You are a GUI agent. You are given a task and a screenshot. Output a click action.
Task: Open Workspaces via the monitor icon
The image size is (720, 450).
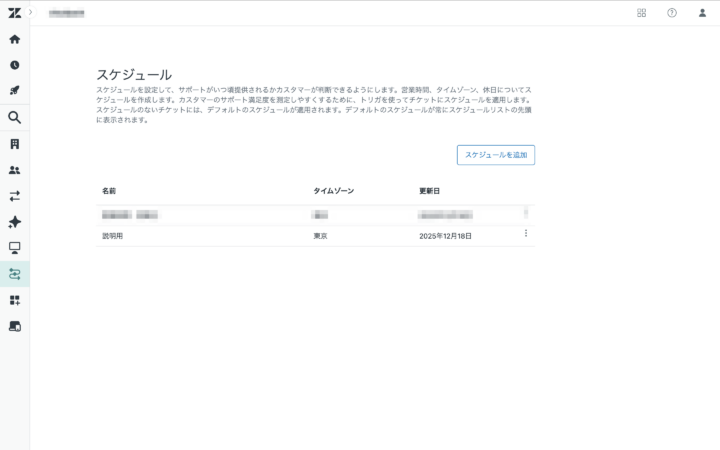pyautogui.click(x=14, y=248)
